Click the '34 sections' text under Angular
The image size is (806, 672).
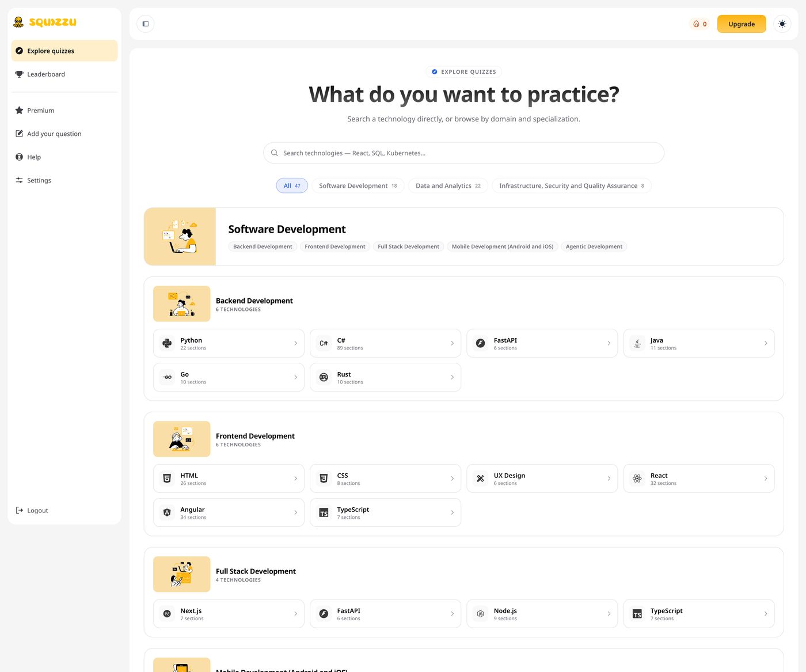(x=193, y=517)
